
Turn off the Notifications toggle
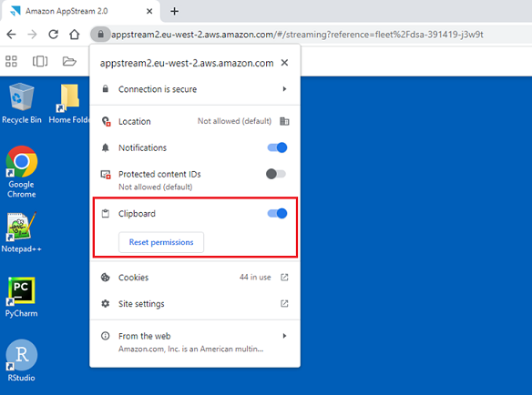(277, 147)
